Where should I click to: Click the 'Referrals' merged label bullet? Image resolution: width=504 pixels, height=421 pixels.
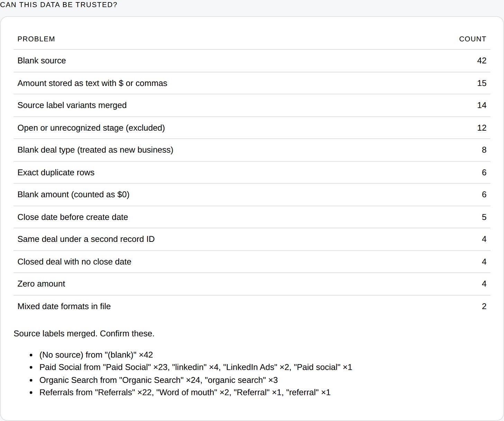click(x=185, y=393)
